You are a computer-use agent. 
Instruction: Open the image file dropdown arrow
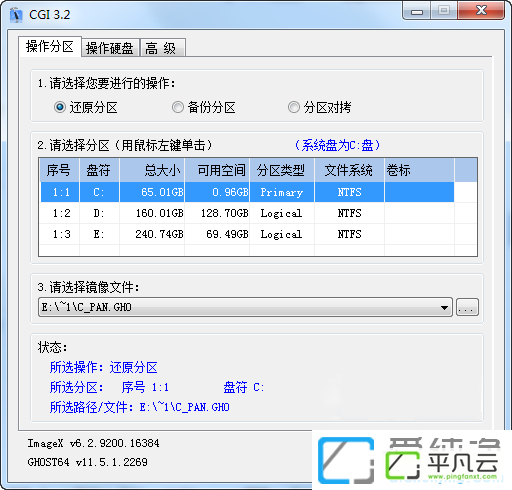click(444, 307)
